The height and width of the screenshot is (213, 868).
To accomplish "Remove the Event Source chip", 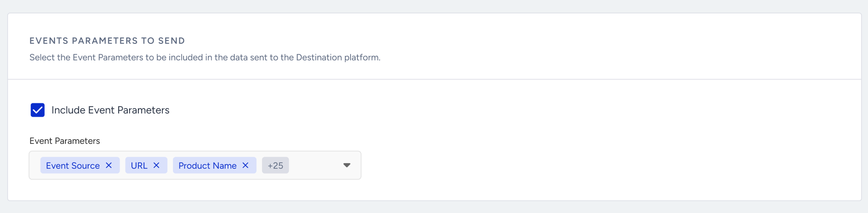I will pyautogui.click(x=109, y=165).
